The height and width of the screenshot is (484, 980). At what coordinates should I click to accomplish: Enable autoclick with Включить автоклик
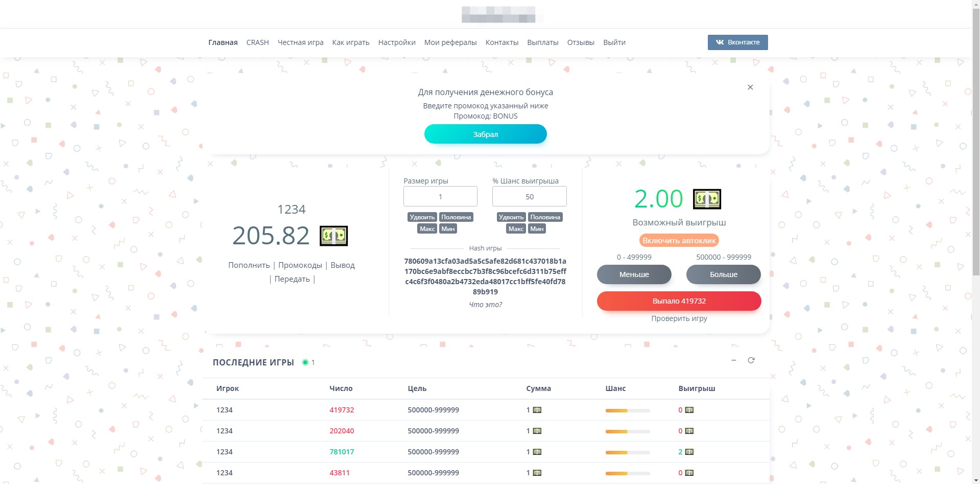pyautogui.click(x=679, y=240)
